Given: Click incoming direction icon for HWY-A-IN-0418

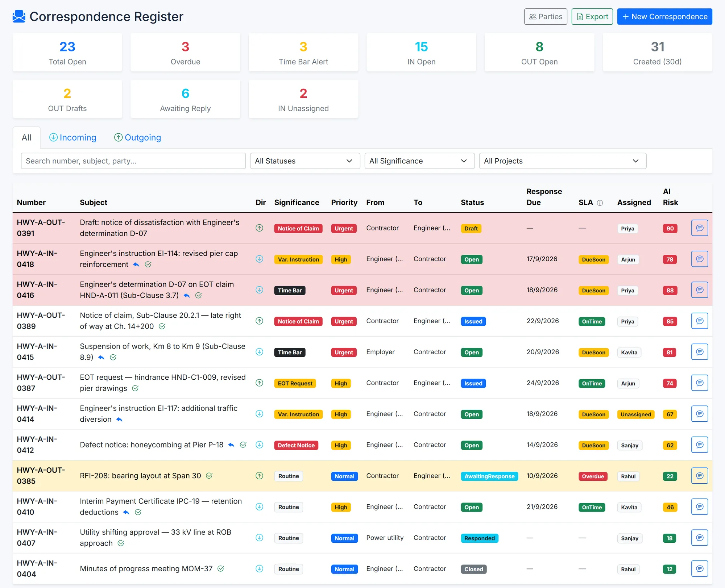Looking at the screenshot, I should point(259,259).
